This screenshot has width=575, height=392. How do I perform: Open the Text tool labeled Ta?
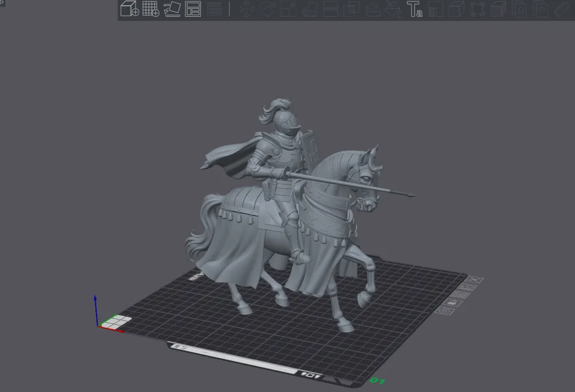(414, 10)
